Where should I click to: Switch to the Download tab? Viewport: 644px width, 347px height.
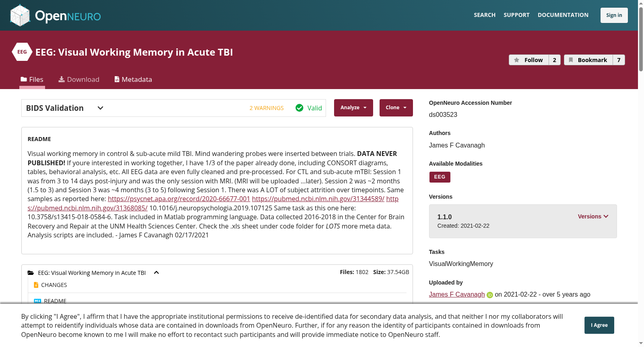point(79,80)
